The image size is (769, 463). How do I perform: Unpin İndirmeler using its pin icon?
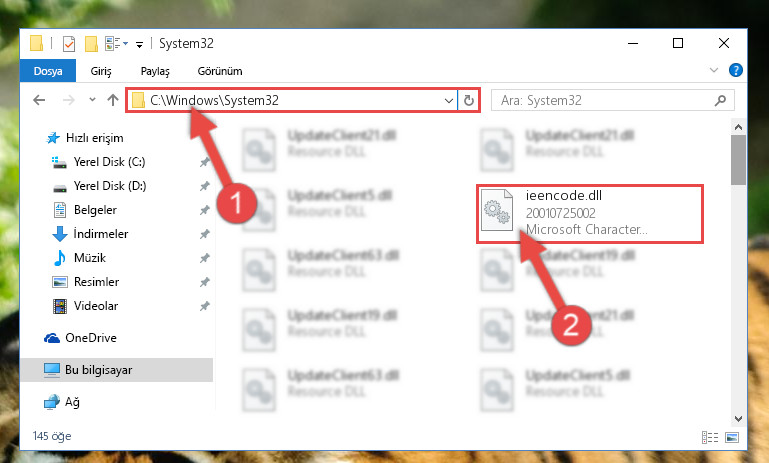click(205, 234)
